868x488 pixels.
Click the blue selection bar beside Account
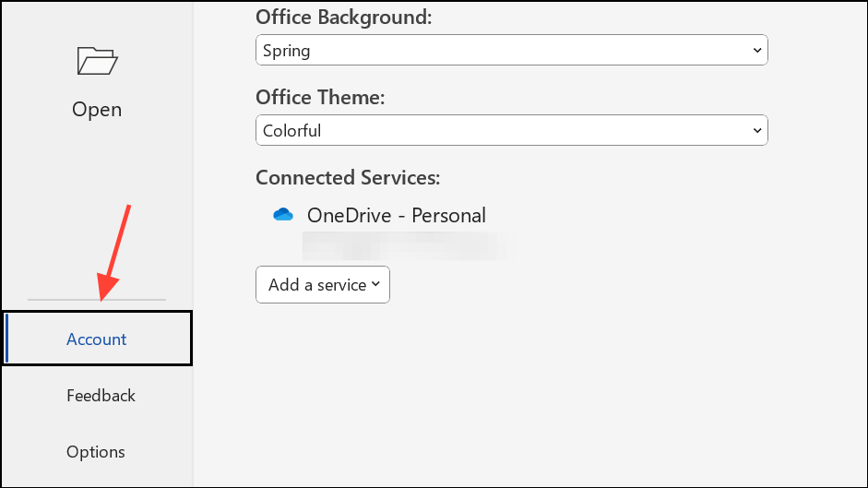6,339
